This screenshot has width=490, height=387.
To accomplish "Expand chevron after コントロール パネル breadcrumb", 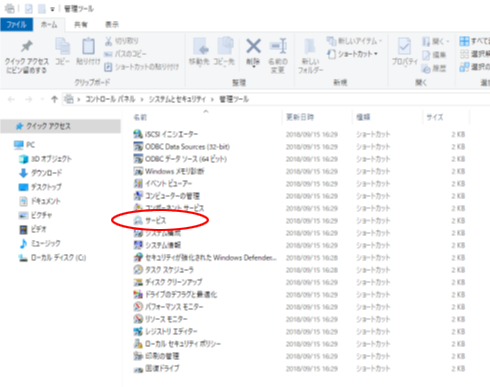I will (142, 99).
